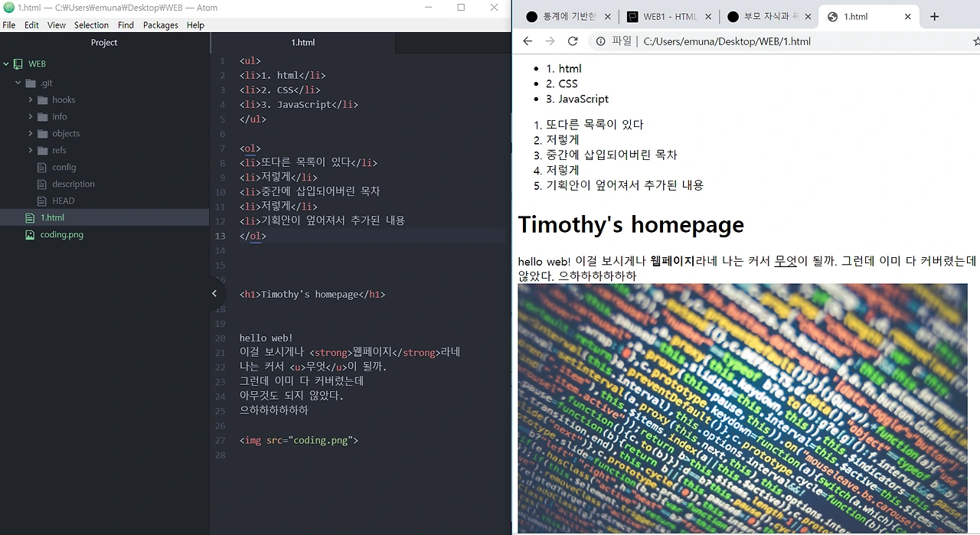Expand the objects folder chevron
The image size is (980, 535).
pos(31,133)
